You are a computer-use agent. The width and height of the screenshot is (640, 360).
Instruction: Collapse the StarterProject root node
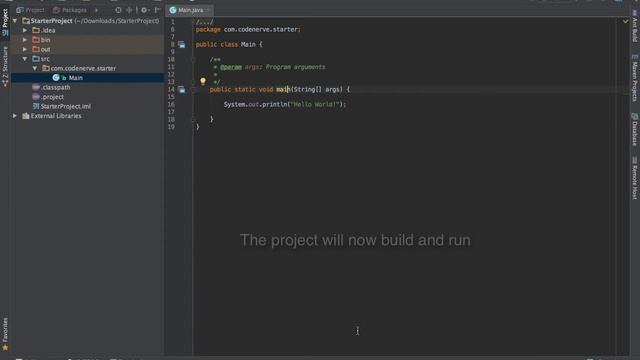15,21
